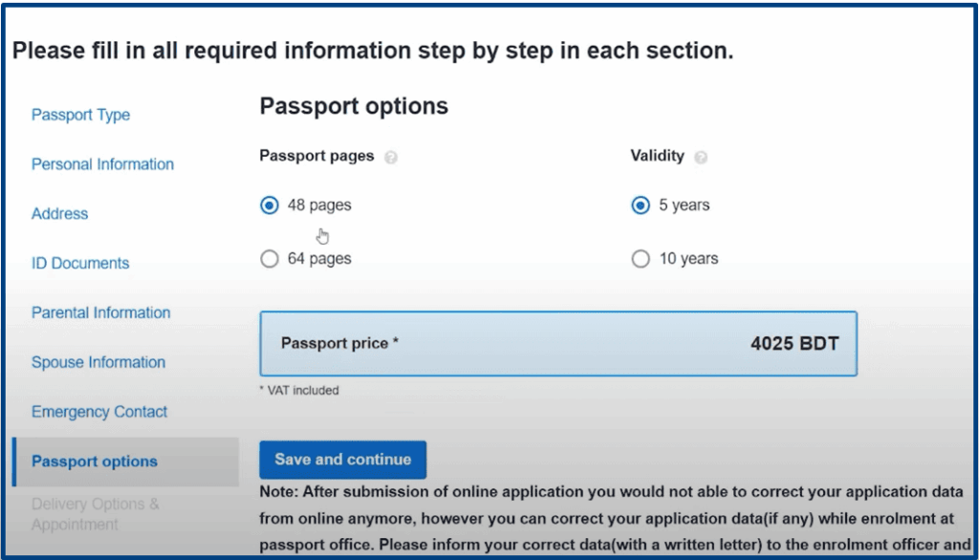Open Delivery Options & Appointment section
979x560 pixels.
point(95,514)
